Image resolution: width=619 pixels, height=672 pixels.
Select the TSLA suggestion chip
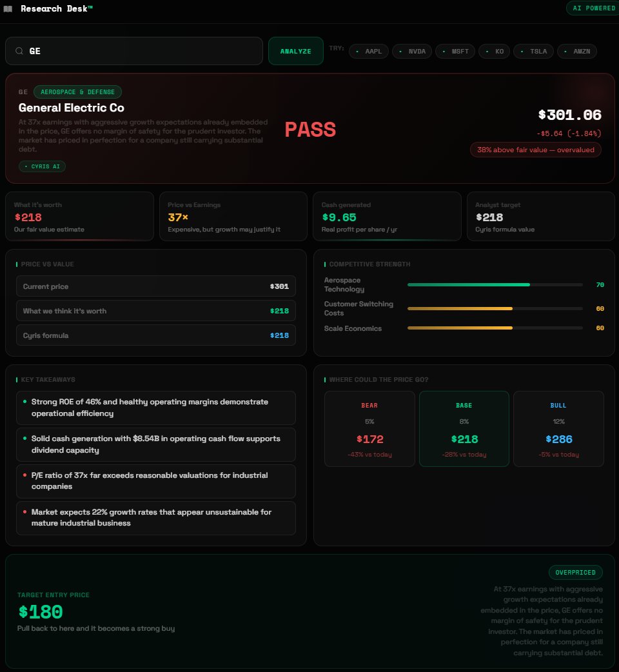coord(534,52)
